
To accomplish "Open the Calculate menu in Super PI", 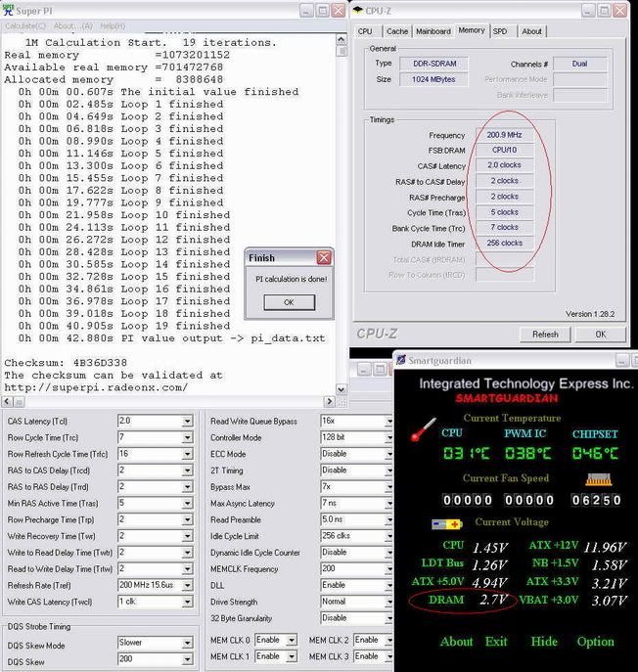I will pyautogui.click(x=25, y=25).
